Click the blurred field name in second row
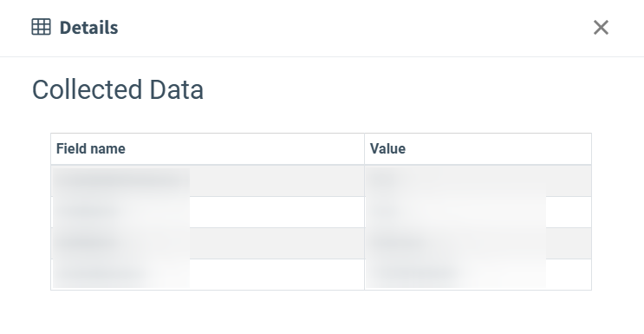Screen dimensions: 644x334 point(88,213)
